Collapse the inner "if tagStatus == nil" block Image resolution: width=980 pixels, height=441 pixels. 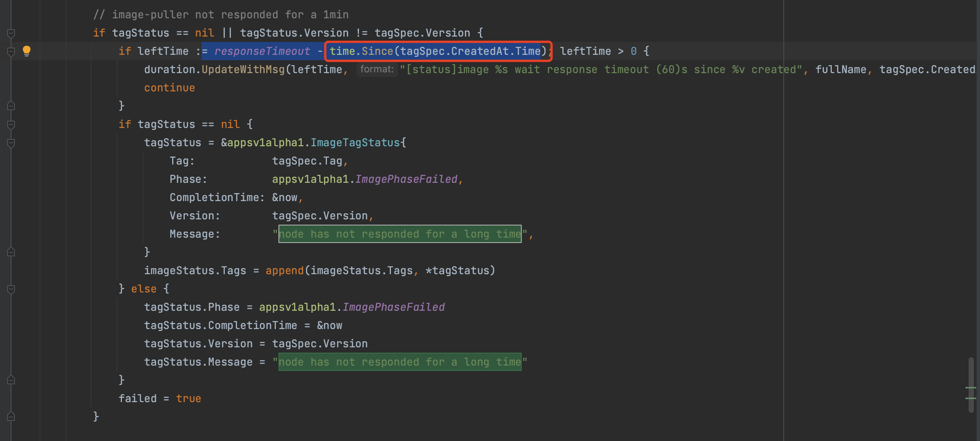coord(10,125)
